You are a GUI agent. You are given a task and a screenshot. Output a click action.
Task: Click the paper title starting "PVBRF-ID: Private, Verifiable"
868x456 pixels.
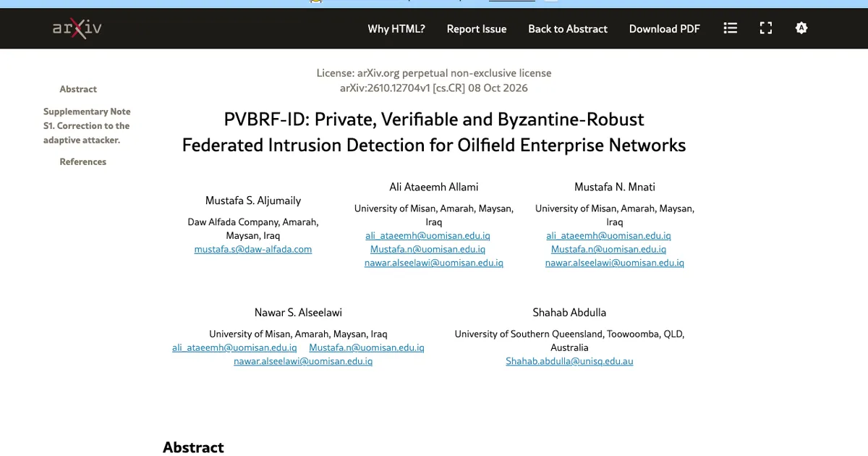(434, 132)
